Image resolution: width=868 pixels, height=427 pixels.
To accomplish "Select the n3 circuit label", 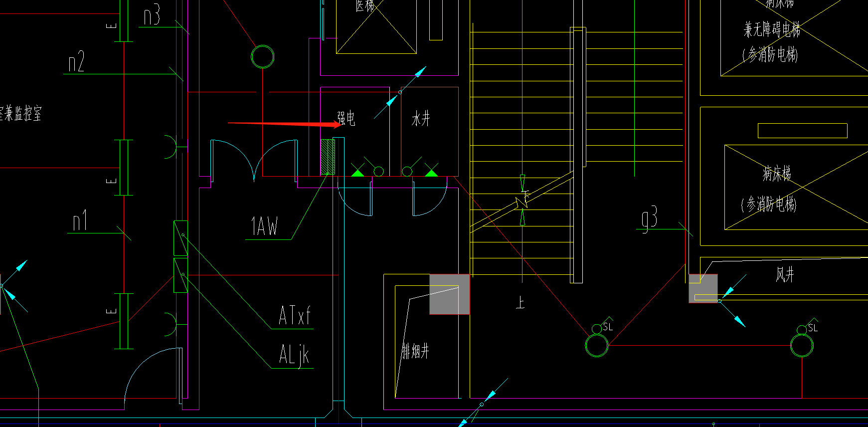I will [152, 15].
